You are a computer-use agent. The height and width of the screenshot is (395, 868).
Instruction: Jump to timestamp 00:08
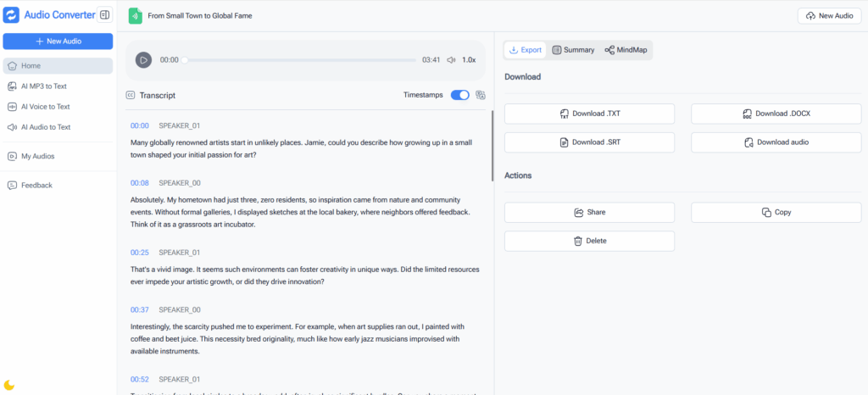point(140,182)
